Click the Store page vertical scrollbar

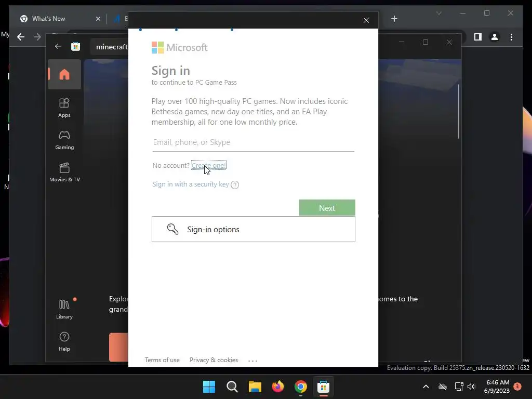[x=459, y=111]
